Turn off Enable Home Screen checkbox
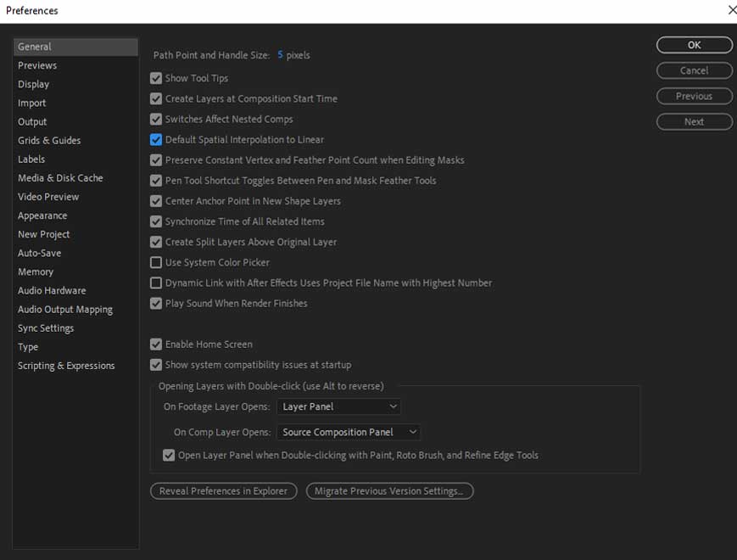This screenshot has height=560, width=737. click(x=156, y=344)
